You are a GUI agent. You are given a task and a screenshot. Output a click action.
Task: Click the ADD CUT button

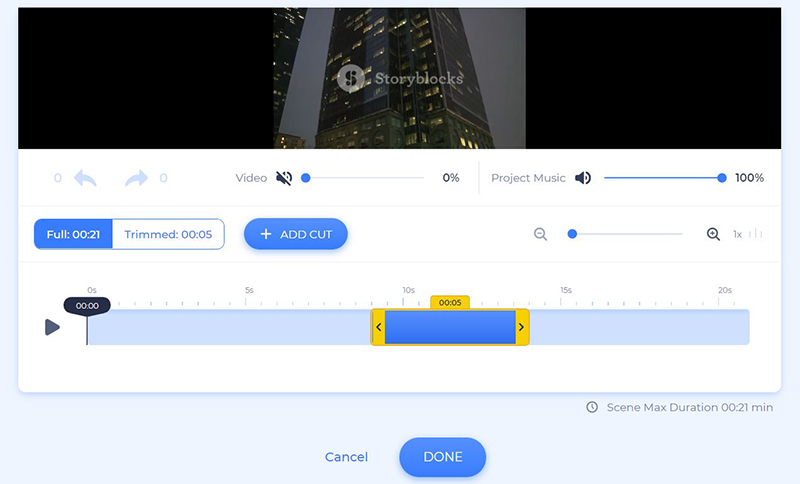[x=296, y=234]
